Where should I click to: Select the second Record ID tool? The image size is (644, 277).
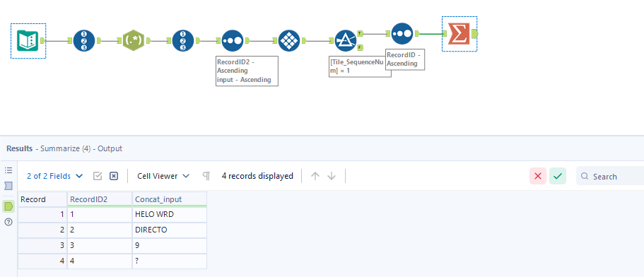(x=183, y=40)
